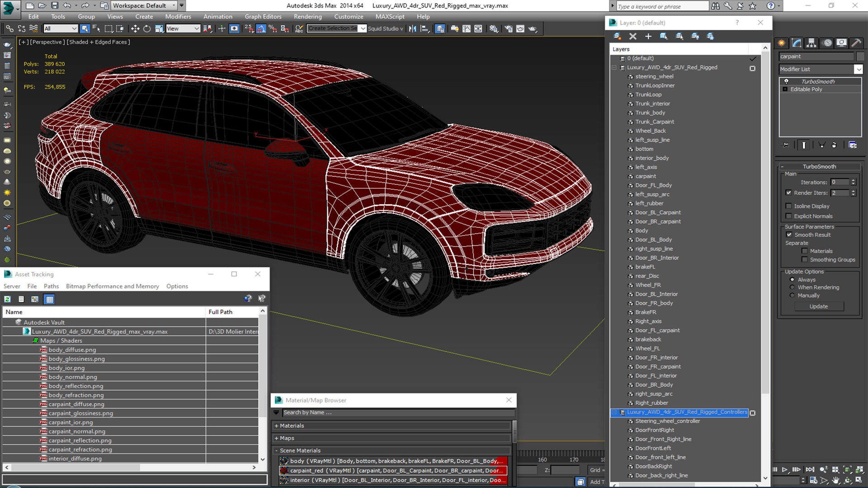Viewport: 868px width, 488px height.
Task: Enable the Isoline Display checkbox
Action: coord(789,206)
